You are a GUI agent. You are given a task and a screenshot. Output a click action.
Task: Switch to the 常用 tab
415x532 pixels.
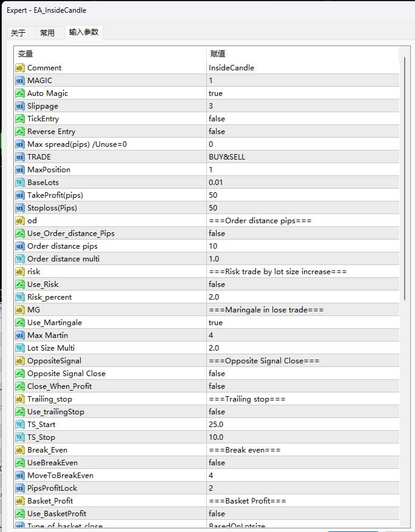click(x=47, y=33)
